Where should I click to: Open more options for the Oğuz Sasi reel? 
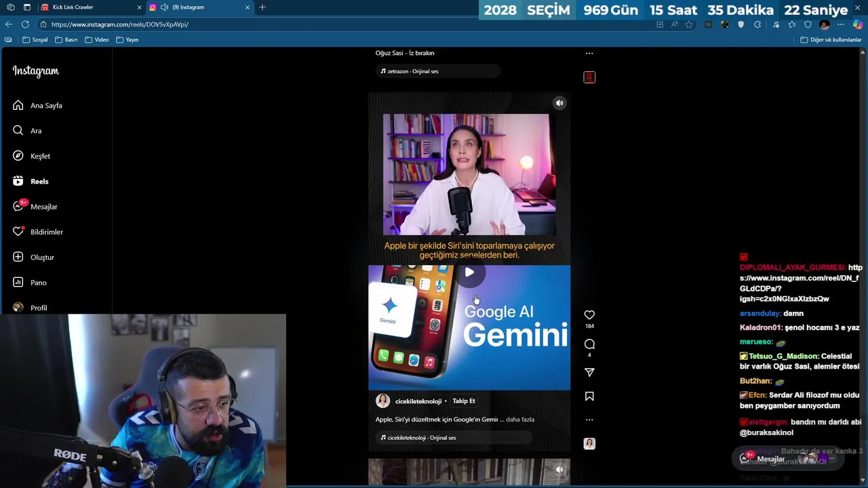[x=589, y=53]
